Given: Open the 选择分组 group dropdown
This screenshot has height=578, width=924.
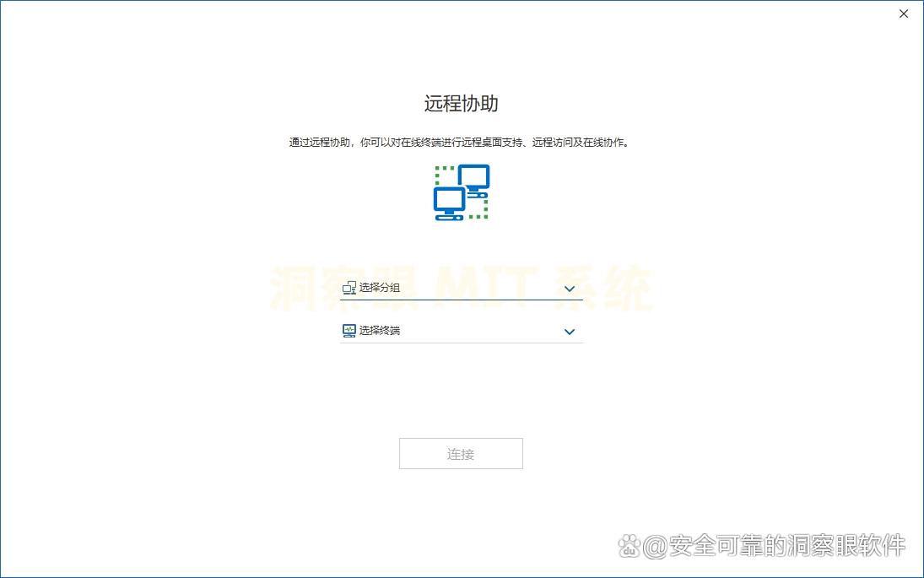Looking at the screenshot, I should click(x=461, y=288).
